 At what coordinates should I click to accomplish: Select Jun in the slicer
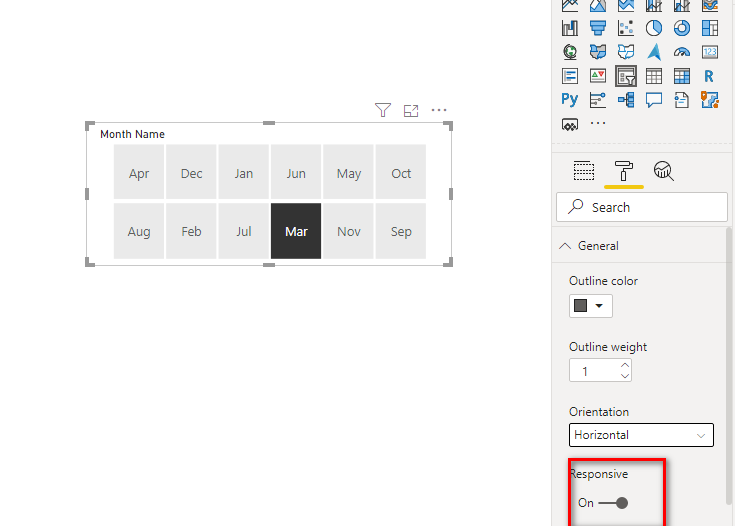pyautogui.click(x=296, y=173)
